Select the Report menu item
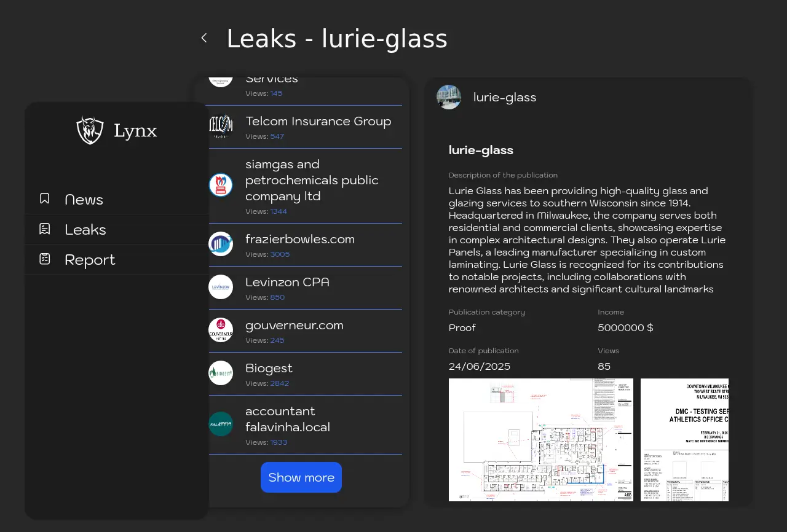 click(90, 260)
